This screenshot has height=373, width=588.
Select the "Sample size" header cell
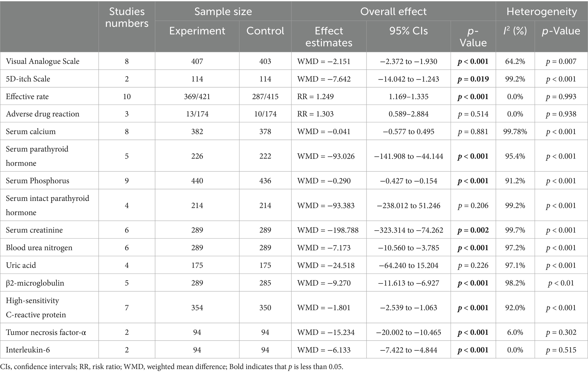coord(223,11)
